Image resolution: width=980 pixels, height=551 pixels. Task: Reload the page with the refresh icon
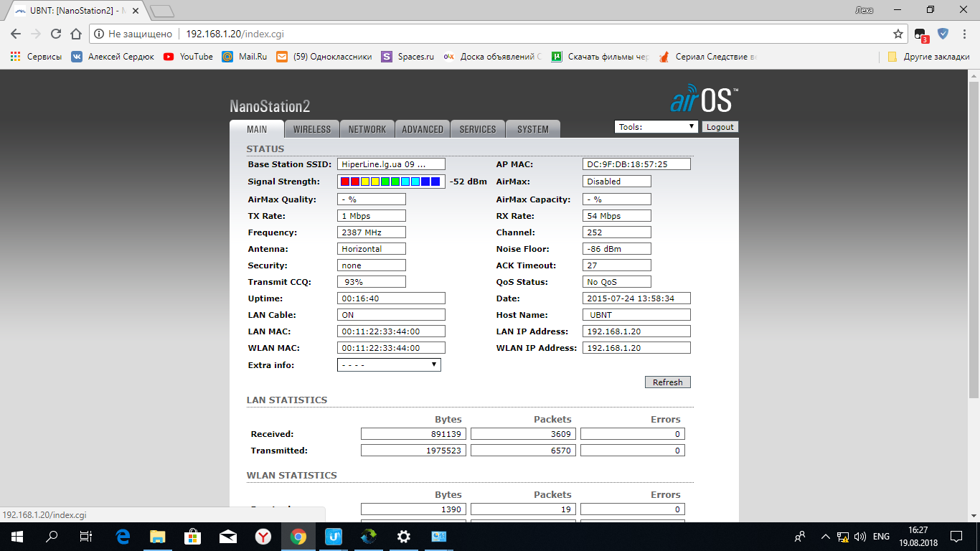[56, 34]
